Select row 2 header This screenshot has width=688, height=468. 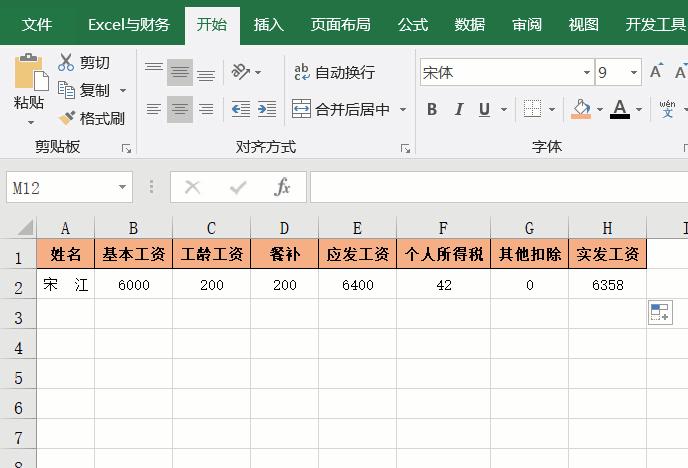point(18,286)
